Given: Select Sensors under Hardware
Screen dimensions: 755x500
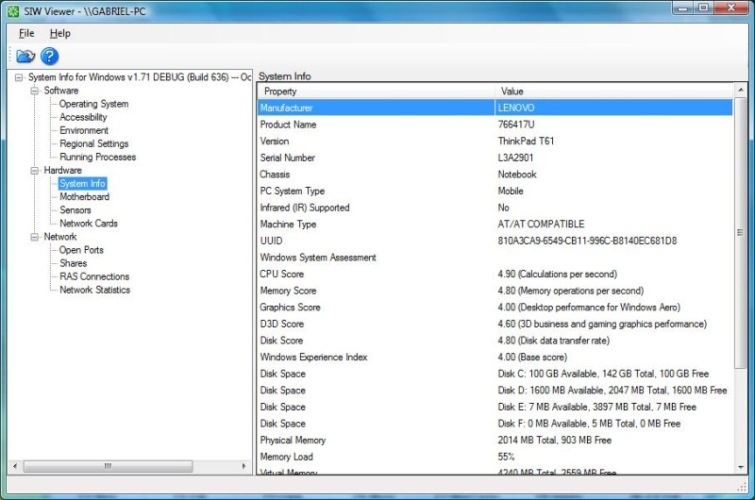Looking at the screenshot, I should (x=75, y=210).
